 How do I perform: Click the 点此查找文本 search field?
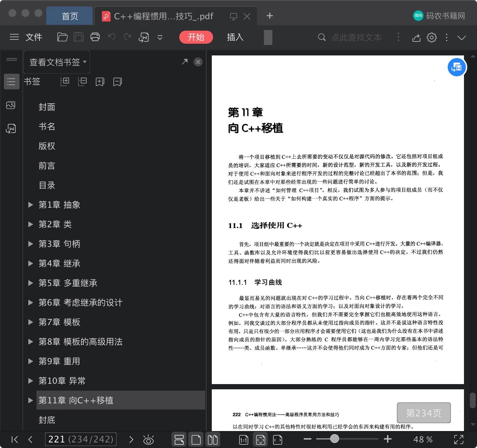[356, 37]
